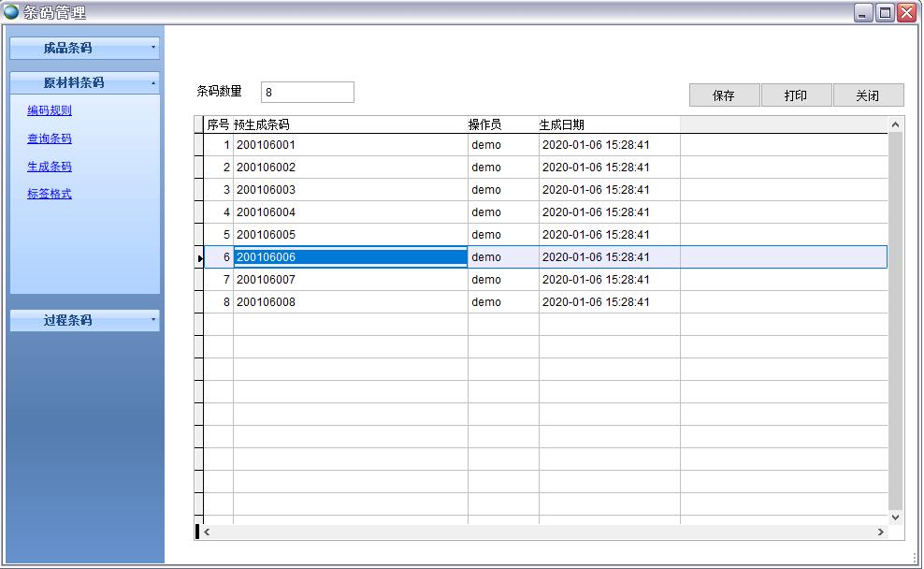This screenshot has width=924, height=569.
Task: Click the 生成条码 link
Action: point(50,167)
